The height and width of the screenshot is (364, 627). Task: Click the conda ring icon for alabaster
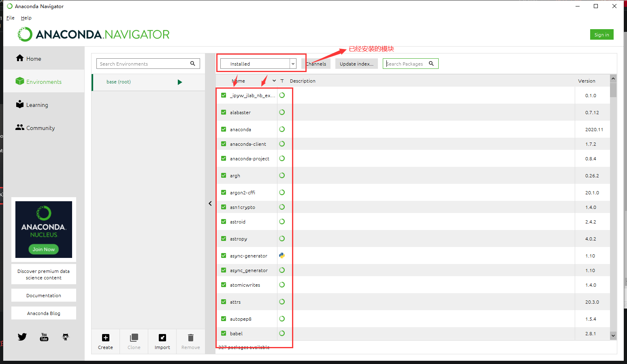[x=282, y=112]
